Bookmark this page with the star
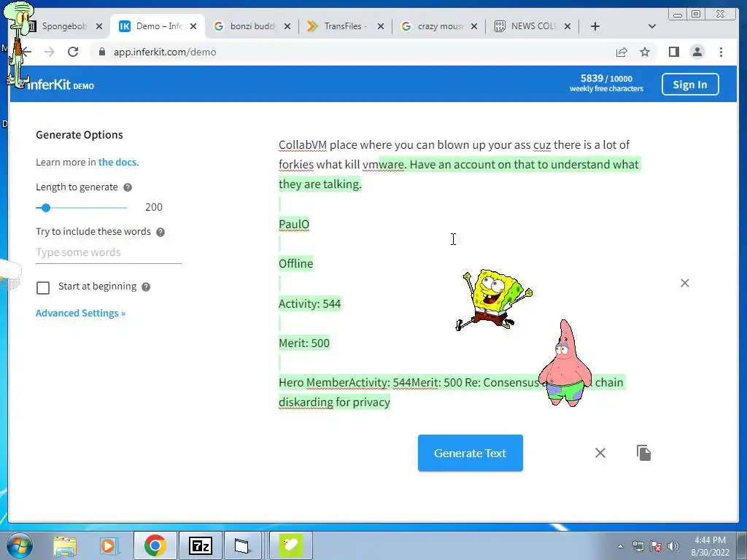 tap(645, 52)
